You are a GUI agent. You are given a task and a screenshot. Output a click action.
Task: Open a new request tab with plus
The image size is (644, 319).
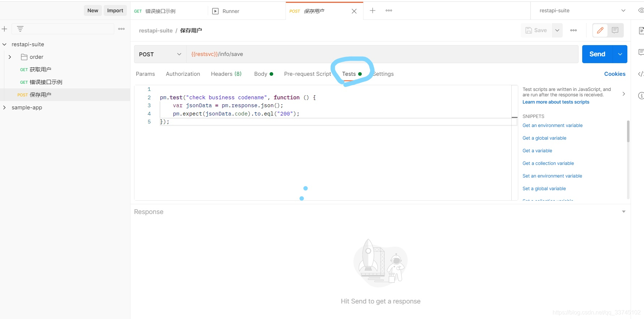click(373, 10)
